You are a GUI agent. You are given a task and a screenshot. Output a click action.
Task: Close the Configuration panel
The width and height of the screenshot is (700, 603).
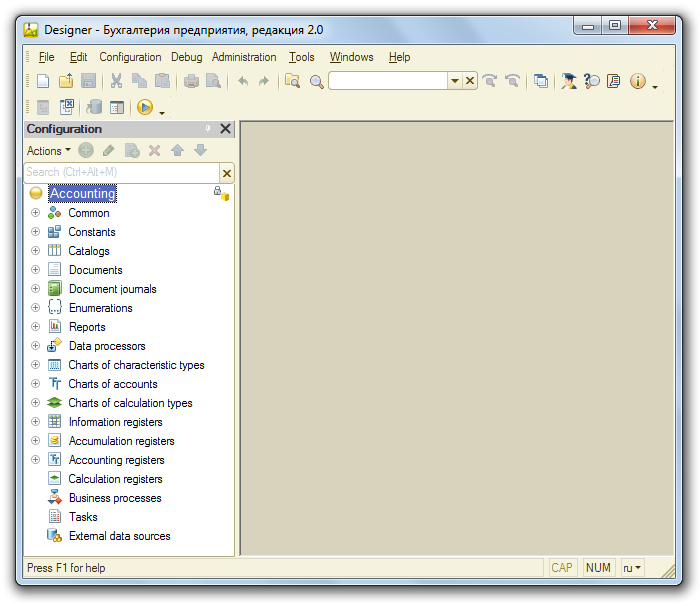pos(225,129)
